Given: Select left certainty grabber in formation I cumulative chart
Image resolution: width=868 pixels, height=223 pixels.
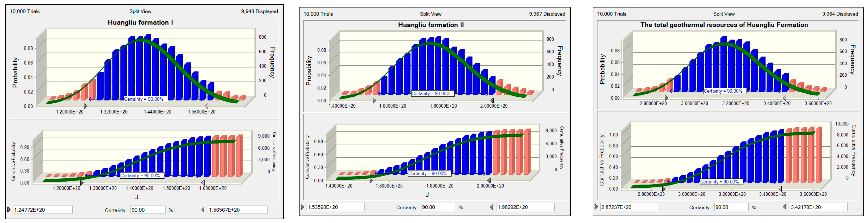Looking at the screenshot, I should [x=82, y=183].
